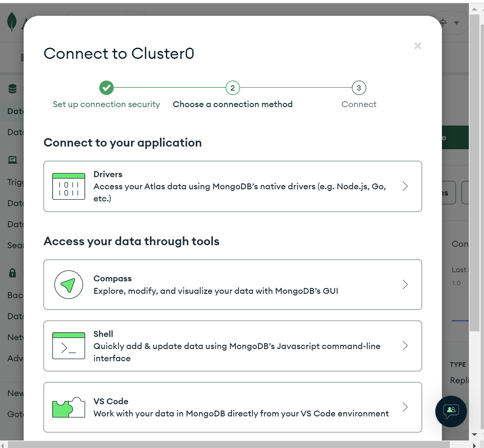Click the step 3 circle indicator

point(359,88)
